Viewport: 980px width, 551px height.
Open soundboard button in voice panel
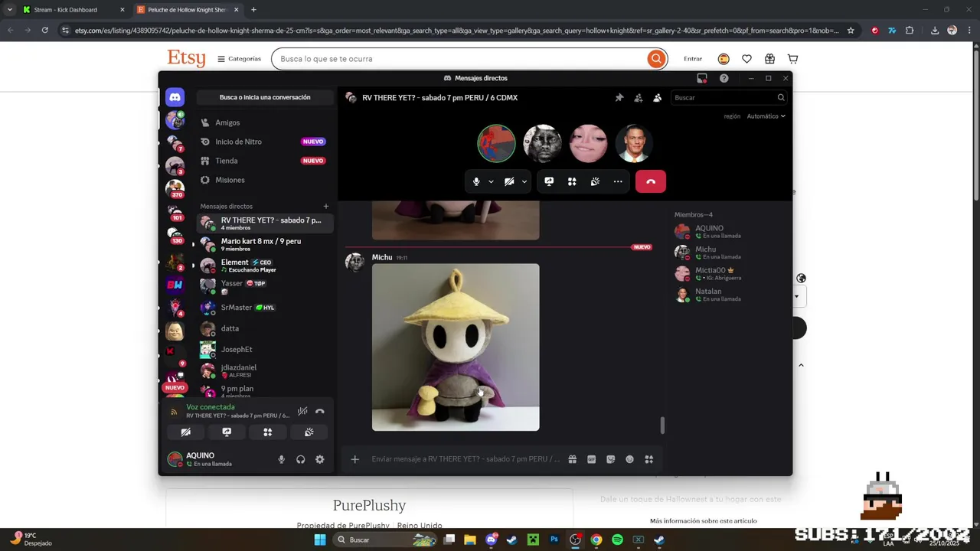click(x=309, y=432)
